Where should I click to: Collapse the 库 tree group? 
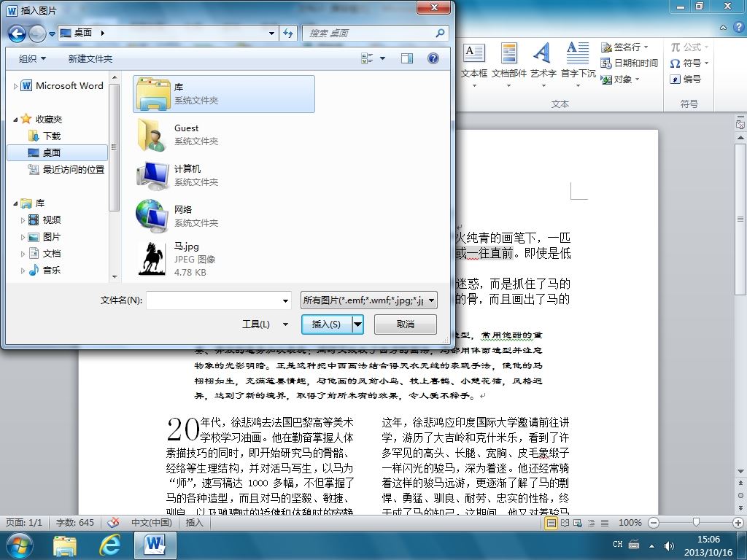(x=15, y=204)
